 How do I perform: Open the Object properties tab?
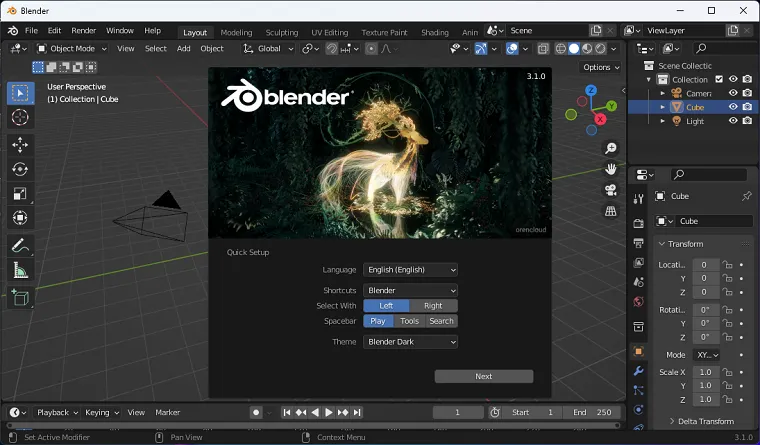(x=638, y=351)
